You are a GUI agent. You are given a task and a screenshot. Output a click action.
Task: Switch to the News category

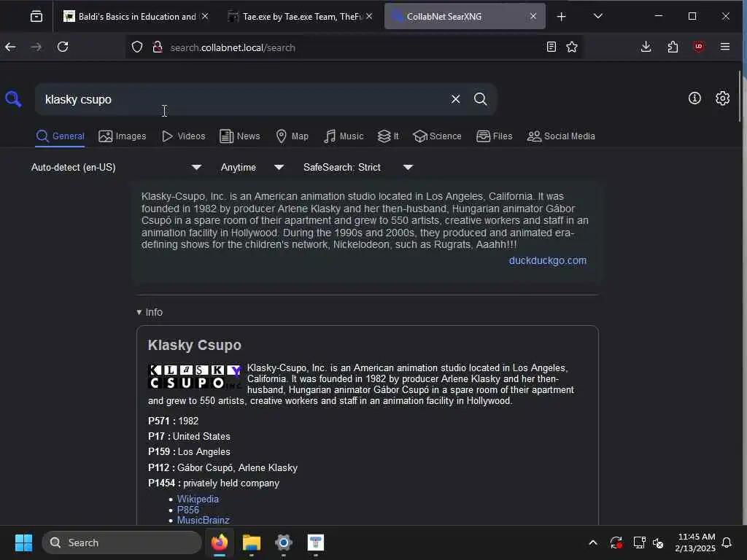(x=240, y=136)
